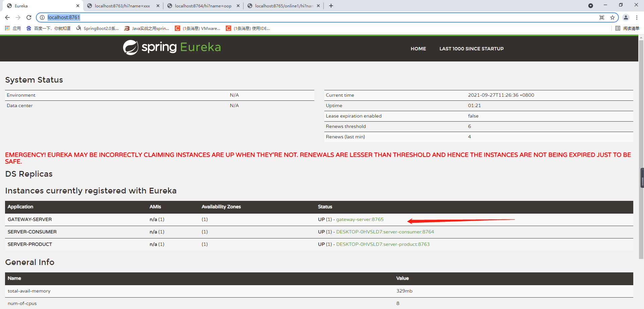Click the Lease expiration enabled value false

(473, 116)
